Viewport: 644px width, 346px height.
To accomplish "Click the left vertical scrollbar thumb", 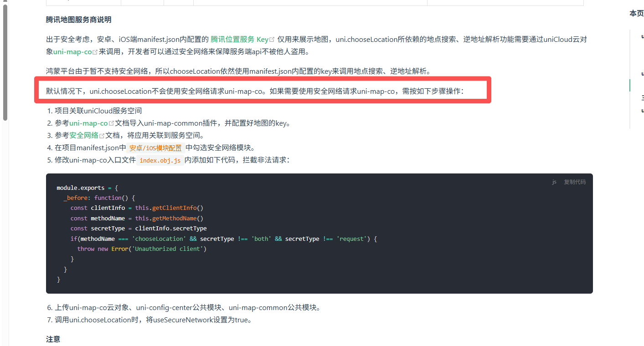I will point(5,64).
